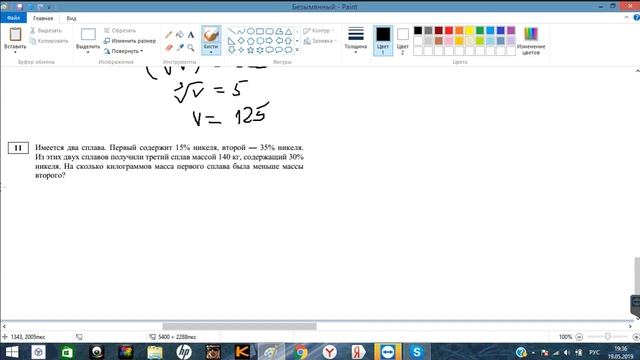Pick the red color swatch
The image size is (640, 360).
449,31
